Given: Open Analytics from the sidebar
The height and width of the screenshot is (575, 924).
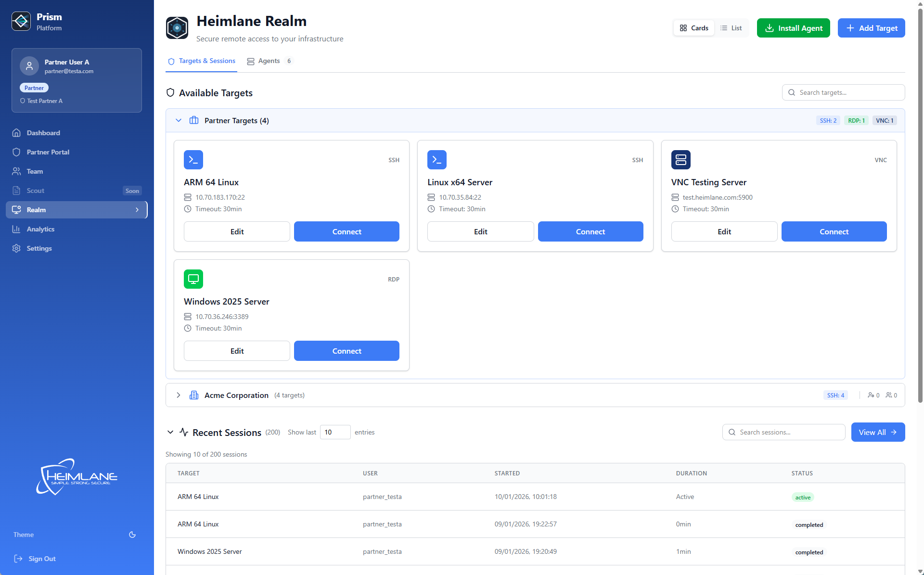Looking at the screenshot, I should click(40, 229).
